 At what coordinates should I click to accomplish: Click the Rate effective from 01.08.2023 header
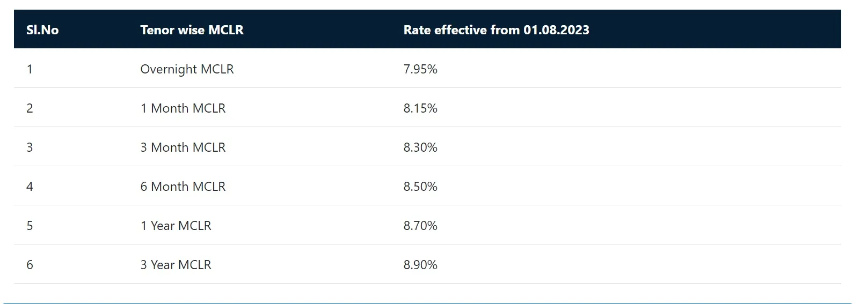tap(496, 30)
